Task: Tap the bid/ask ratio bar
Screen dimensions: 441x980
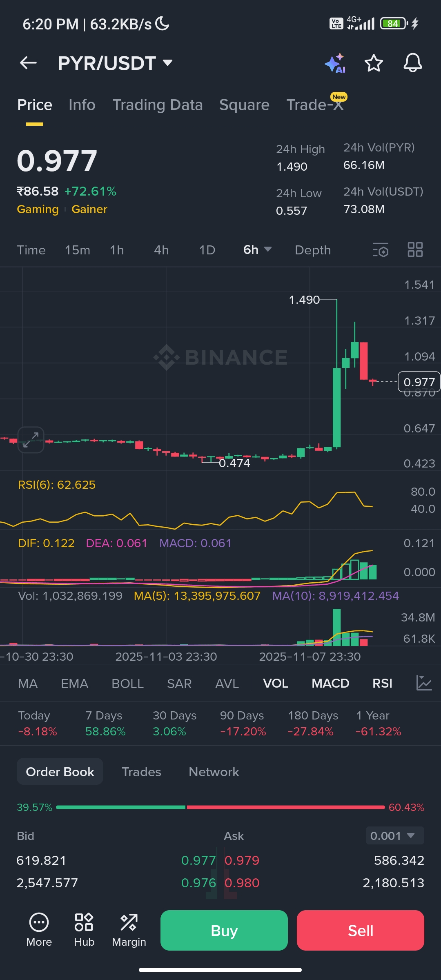Action: (x=220, y=807)
